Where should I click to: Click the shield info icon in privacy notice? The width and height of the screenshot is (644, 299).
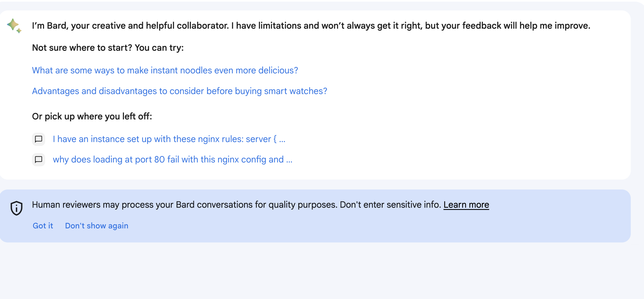(x=17, y=208)
